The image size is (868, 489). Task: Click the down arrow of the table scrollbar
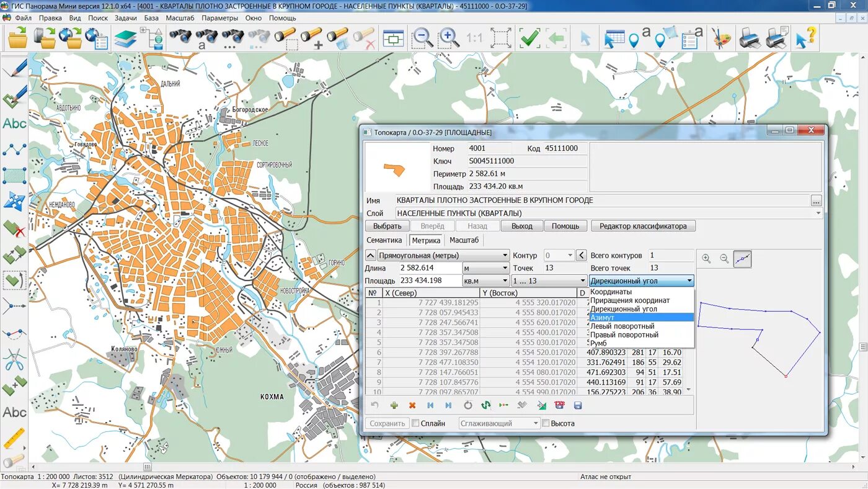point(688,390)
